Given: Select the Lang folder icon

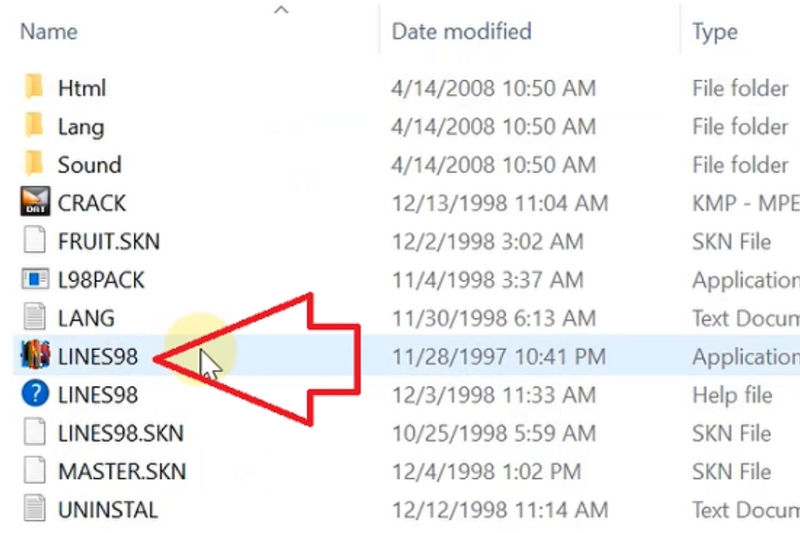Looking at the screenshot, I should [34, 126].
